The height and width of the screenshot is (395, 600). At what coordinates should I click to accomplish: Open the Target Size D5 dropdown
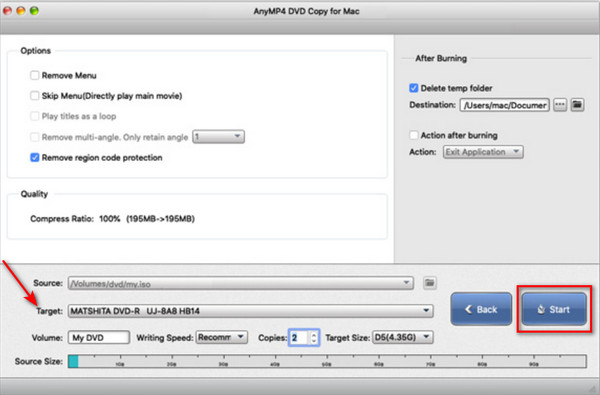(403, 337)
